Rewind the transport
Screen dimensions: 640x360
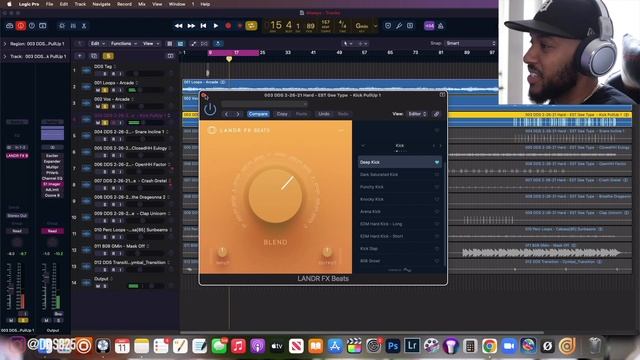pos(178,26)
